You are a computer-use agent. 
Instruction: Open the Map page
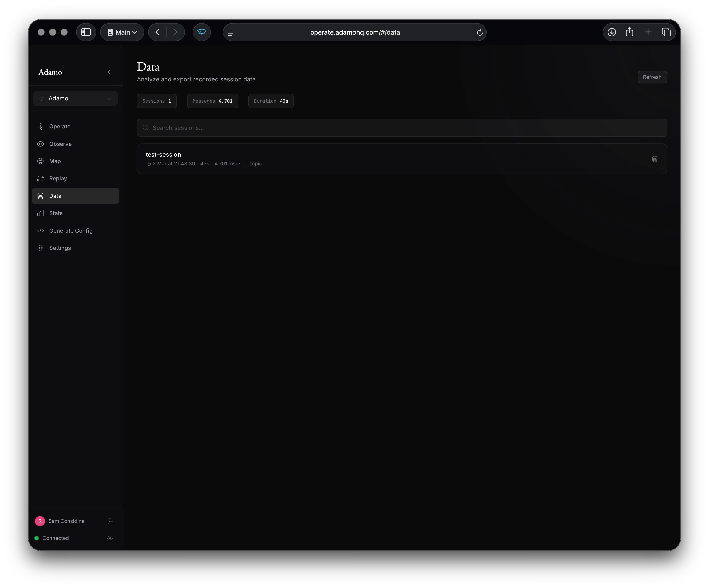(75, 161)
